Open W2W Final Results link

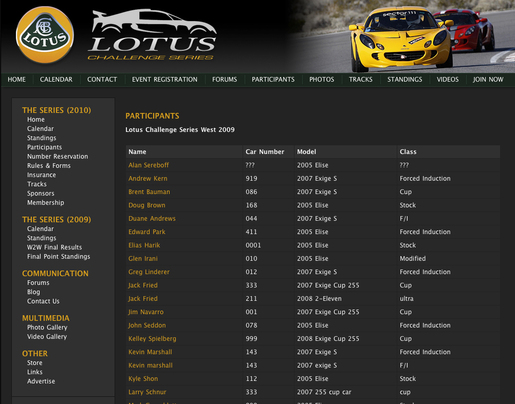click(x=54, y=247)
